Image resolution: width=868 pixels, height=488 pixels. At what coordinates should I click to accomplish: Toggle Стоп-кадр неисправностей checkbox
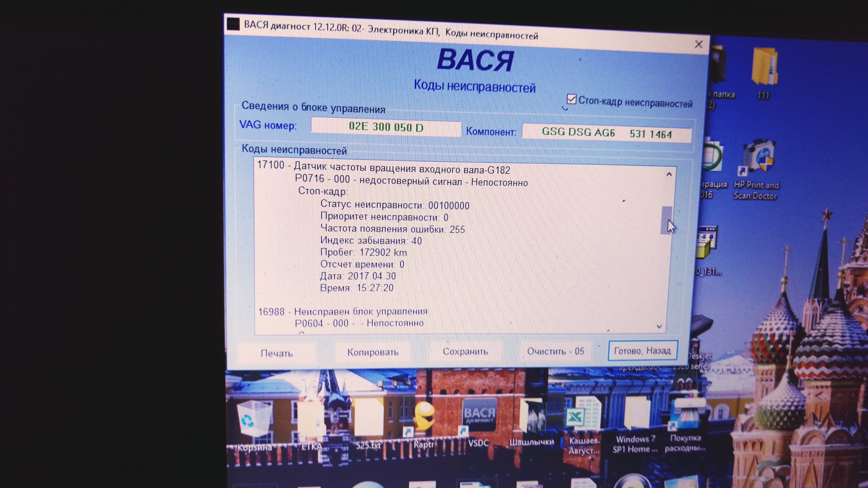coord(572,99)
